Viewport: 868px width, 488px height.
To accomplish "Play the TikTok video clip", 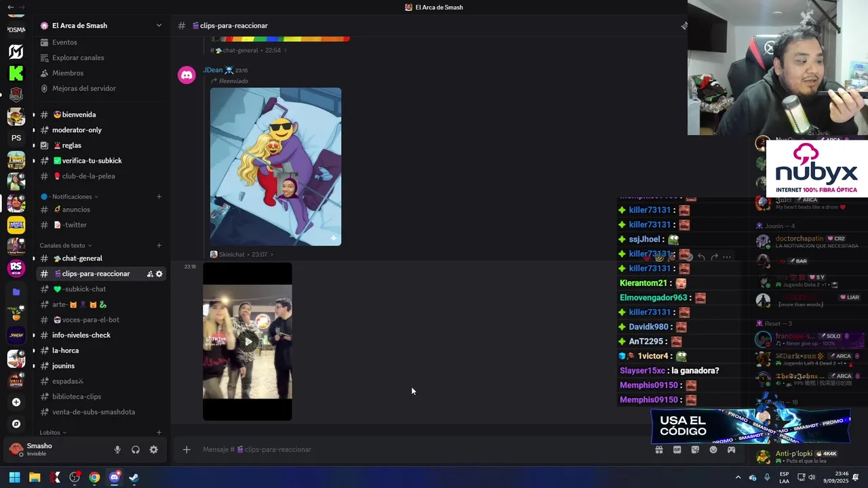I will [x=248, y=342].
